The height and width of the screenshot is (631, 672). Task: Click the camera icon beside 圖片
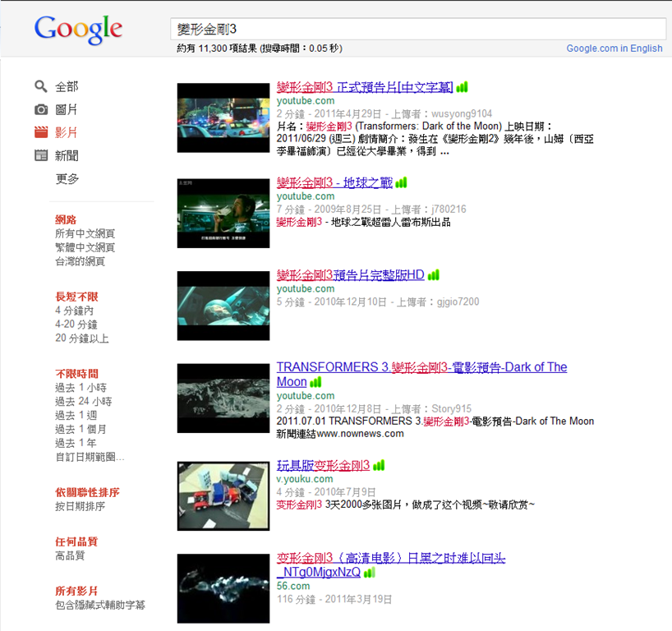pyautogui.click(x=41, y=109)
